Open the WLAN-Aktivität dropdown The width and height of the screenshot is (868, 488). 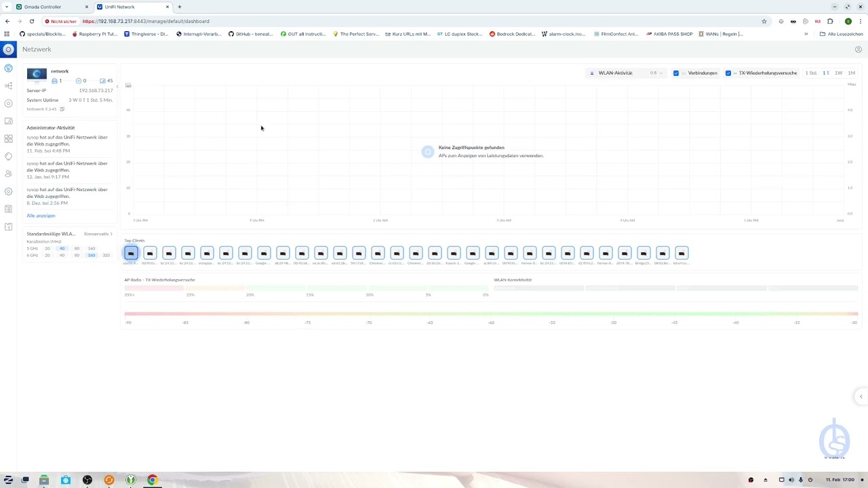pos(627,73)
